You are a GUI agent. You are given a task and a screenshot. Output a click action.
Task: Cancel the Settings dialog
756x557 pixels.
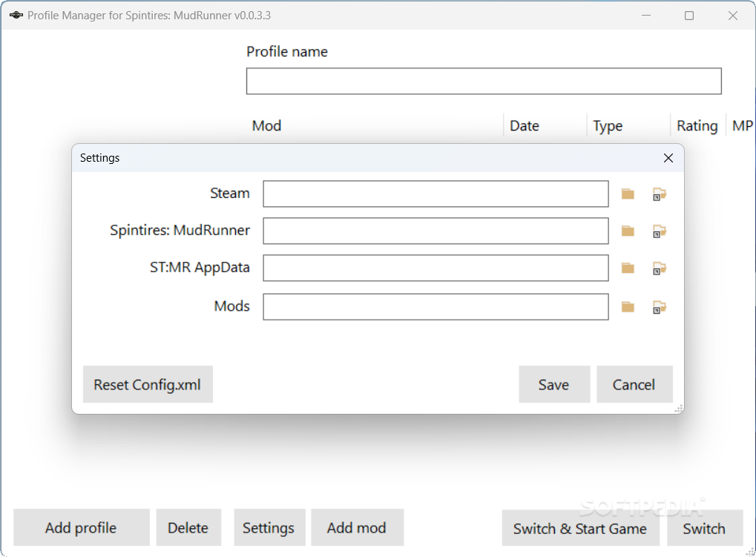(x=634, y=384)
